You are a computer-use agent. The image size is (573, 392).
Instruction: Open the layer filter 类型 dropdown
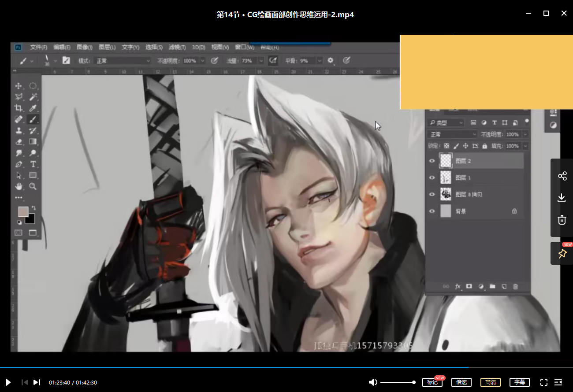(x=446, y=122)
